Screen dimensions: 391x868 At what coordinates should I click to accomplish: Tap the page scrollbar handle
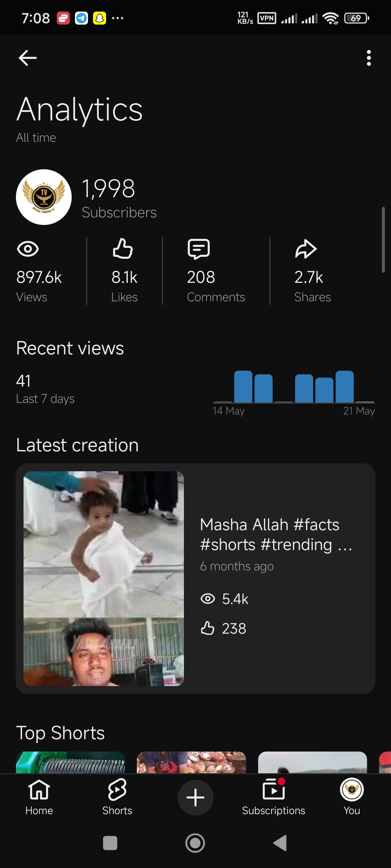(x=383, y=240)
